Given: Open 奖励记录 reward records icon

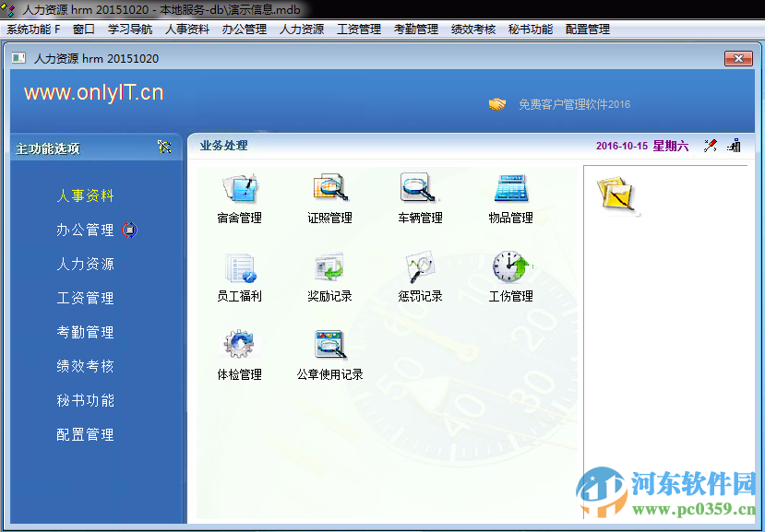Looking at the screenshot, I should [329, 267].
